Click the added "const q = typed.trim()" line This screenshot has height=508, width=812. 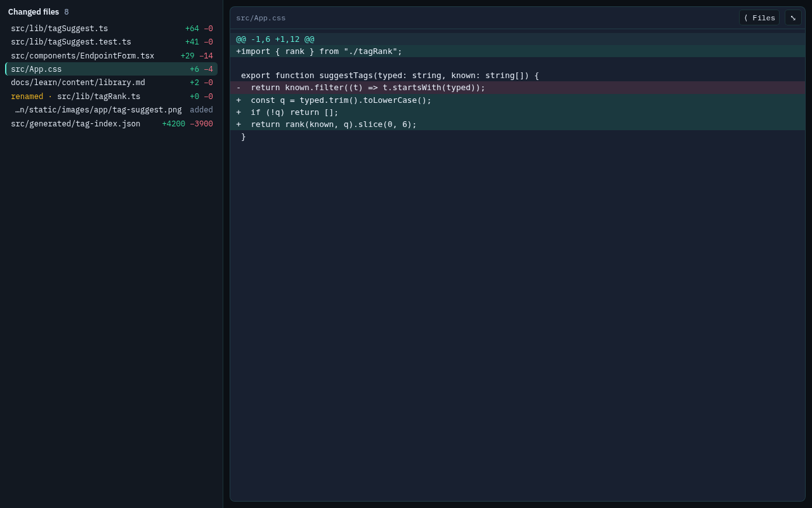pos(518,100)
